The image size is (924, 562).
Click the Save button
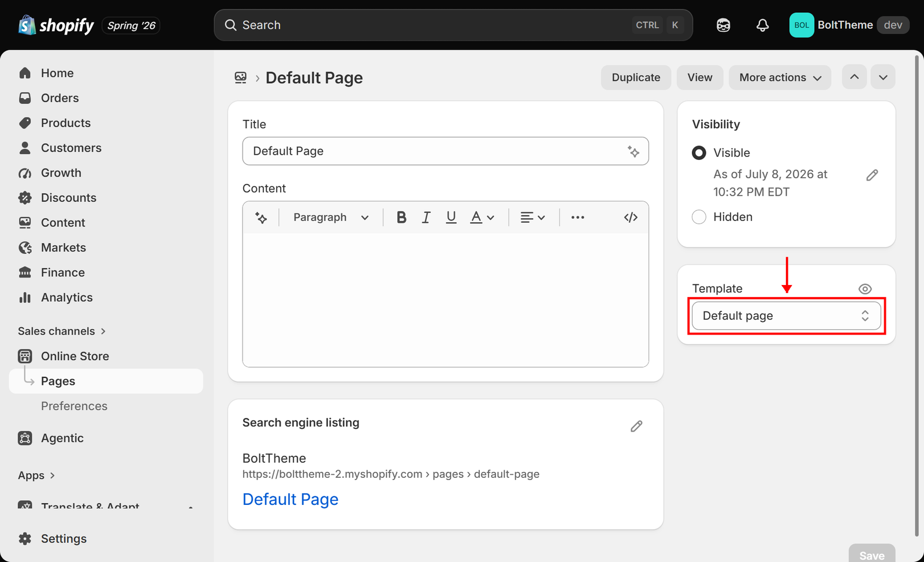(872, 554)
